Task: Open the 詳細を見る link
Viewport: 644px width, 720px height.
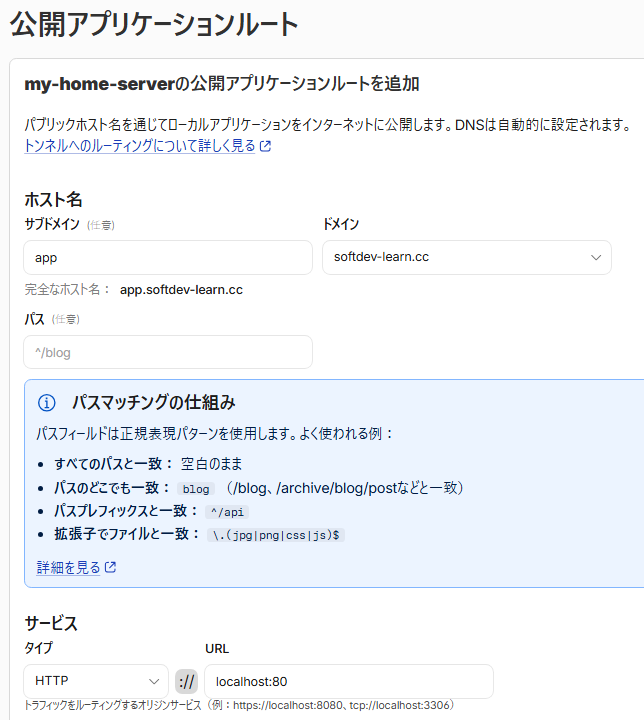Action: click(x=68, y=568)
